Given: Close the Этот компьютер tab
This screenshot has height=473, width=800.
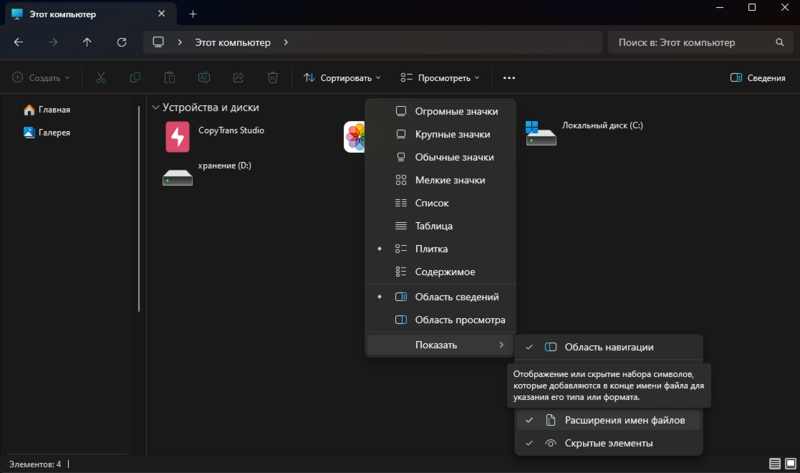Looking at the screenshot, I should [161, 14].
